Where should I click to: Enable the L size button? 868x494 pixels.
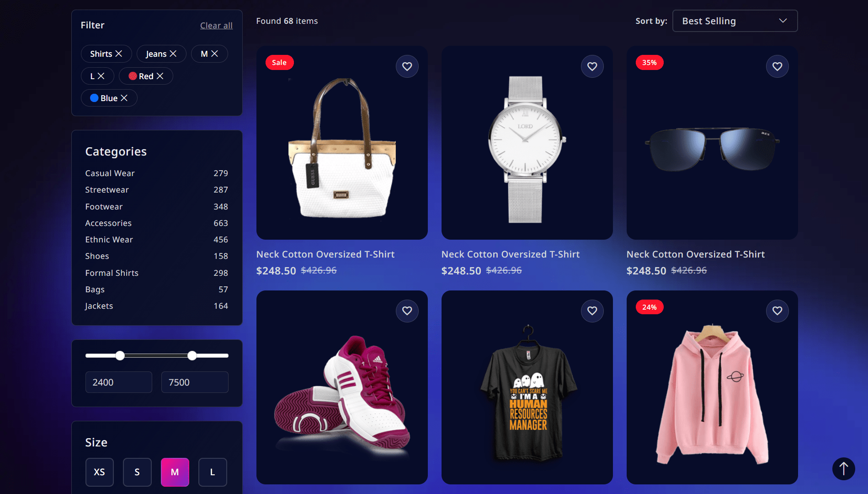coord(213,472)
